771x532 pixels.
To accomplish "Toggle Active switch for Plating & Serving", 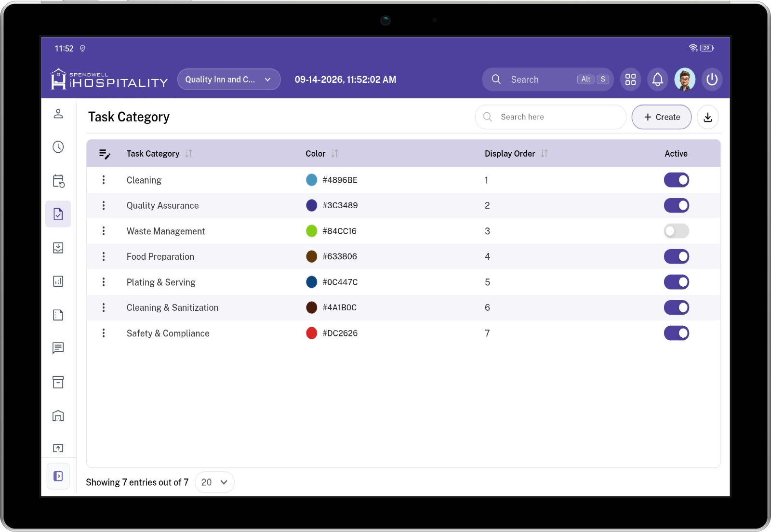I will 677,282.
